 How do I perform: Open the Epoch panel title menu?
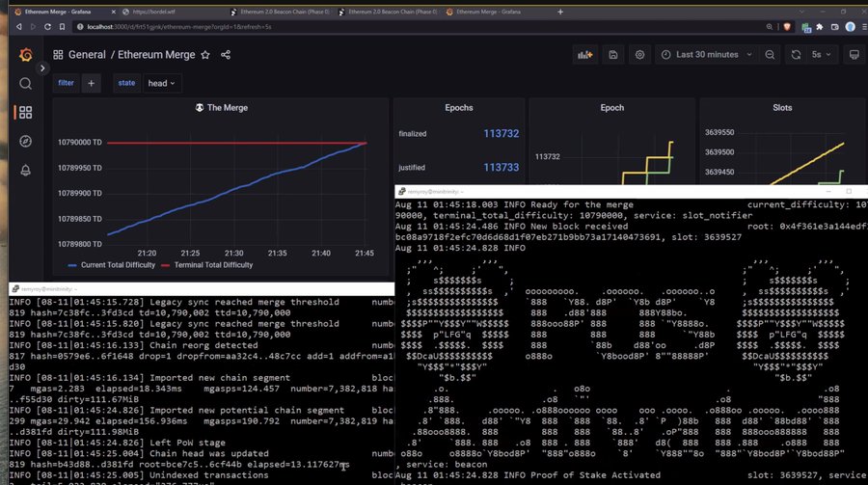coord(612,108)
